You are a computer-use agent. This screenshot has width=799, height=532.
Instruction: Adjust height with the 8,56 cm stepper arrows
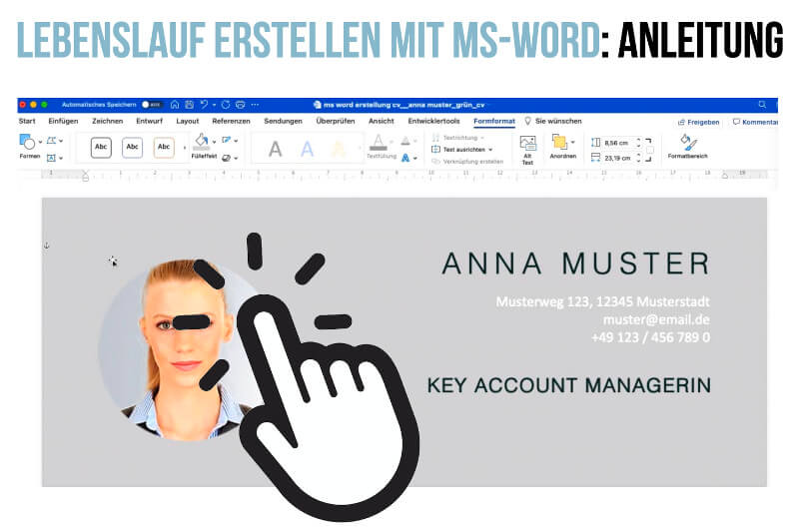(638, 143)
